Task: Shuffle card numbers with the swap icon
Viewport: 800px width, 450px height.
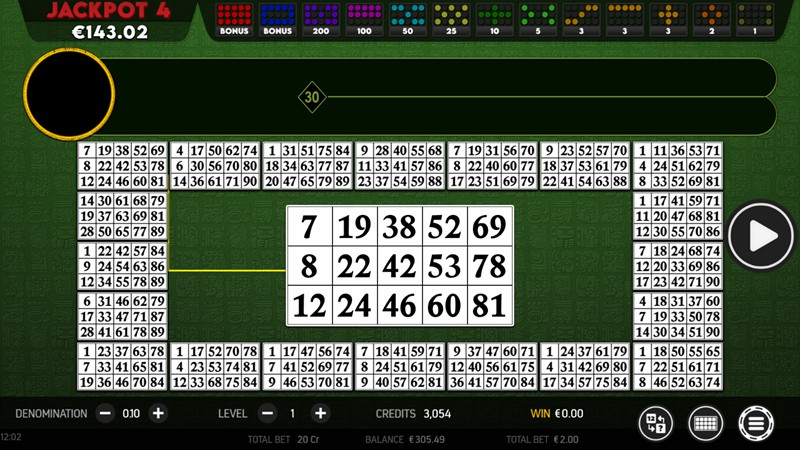Action: [x=656, y=423]
